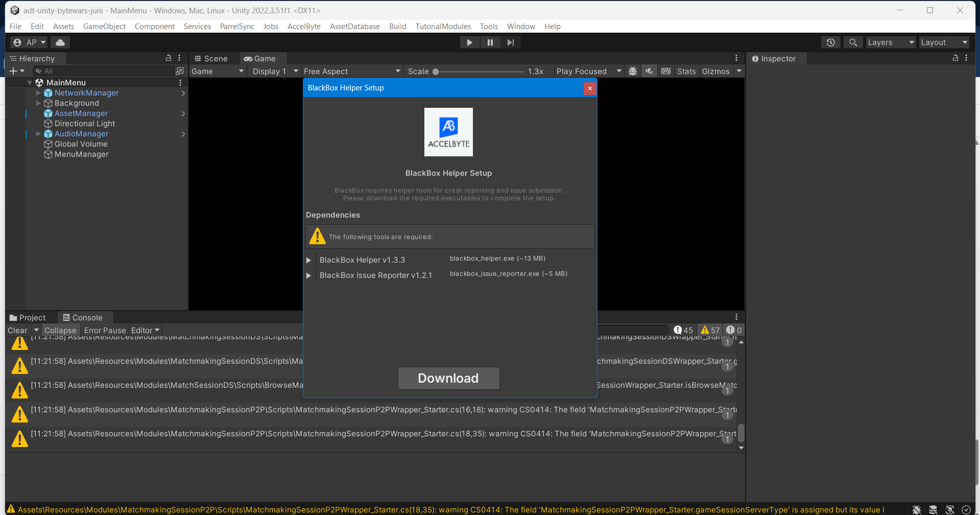The image size is (980, 515).
Task: Adjust the Game view Scale slider
Action: click(436, 71)
